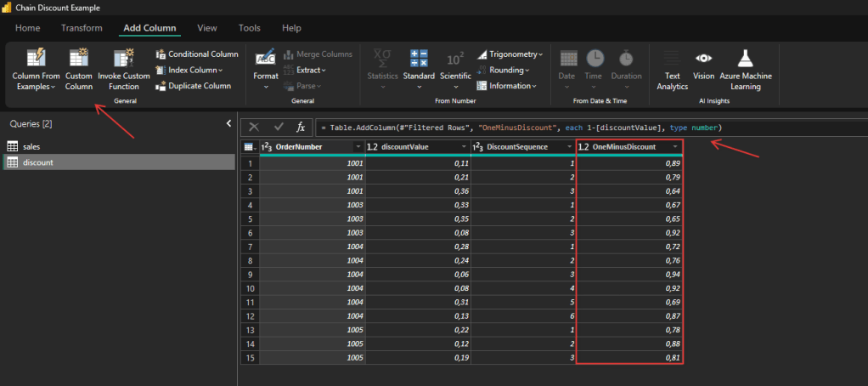Click OneMinusDiscount cell 0,81
The height and width of the screenshot is (386, 868).
tap(629, 357)
